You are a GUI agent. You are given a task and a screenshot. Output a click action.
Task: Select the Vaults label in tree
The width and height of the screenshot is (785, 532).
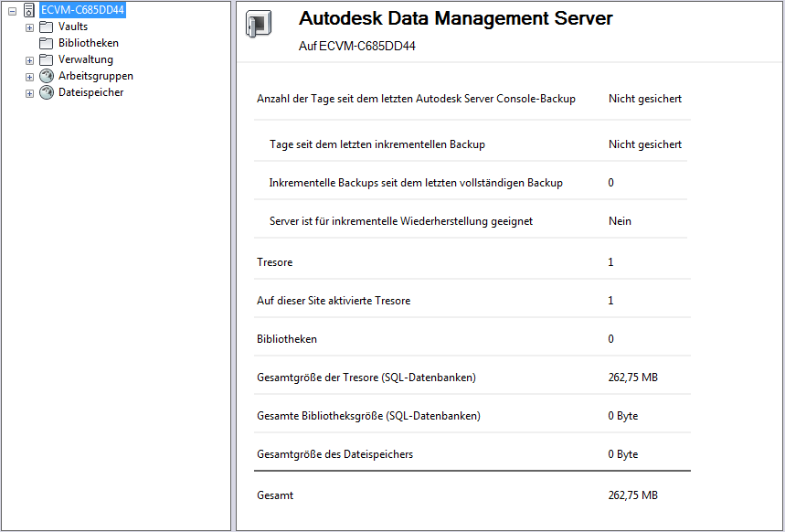[73, 27]
